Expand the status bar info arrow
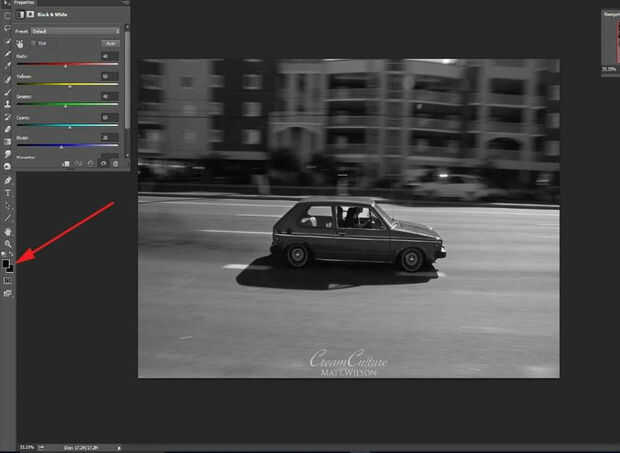Viewport: 620px width, 453px height. [119, 447]
